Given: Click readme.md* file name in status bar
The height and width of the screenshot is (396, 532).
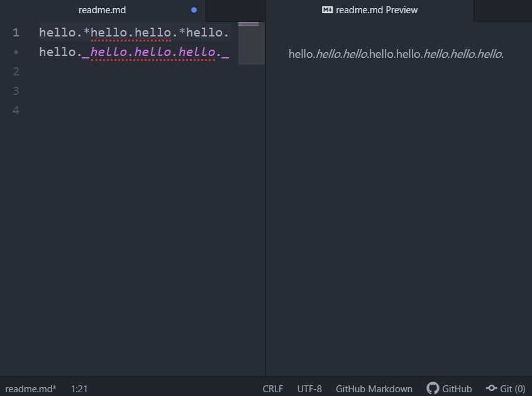Looking at the screenshot, I should (31, 389).
